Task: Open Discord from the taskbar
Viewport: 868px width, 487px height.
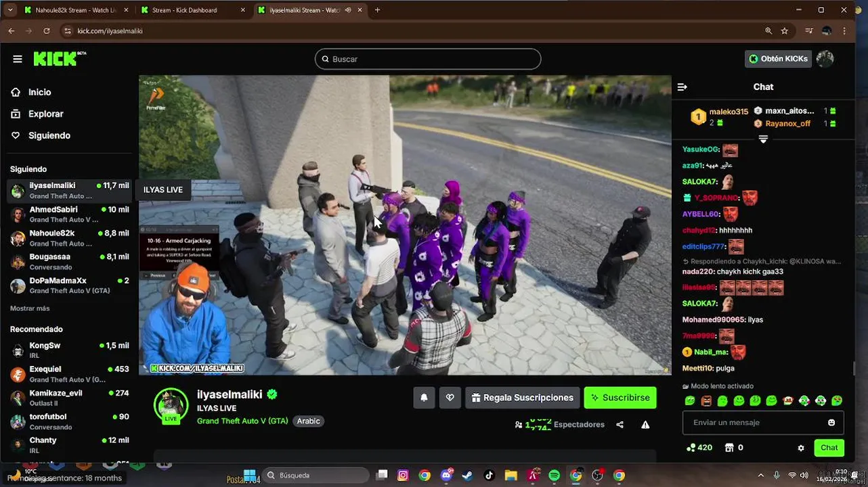Action: [x=446, y=476]
